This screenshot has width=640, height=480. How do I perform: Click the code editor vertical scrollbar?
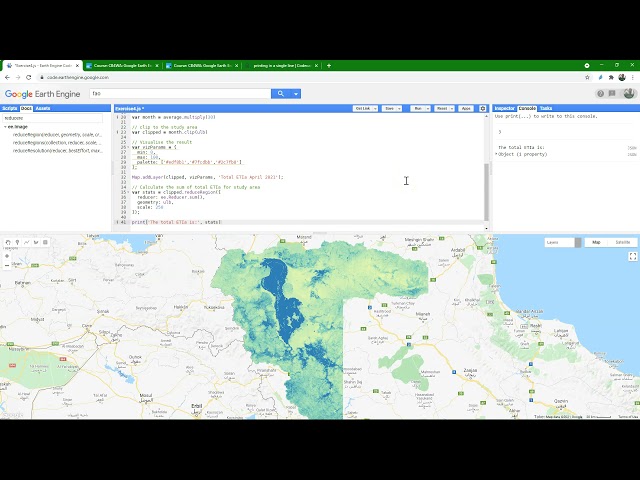(x=486, y=192)
